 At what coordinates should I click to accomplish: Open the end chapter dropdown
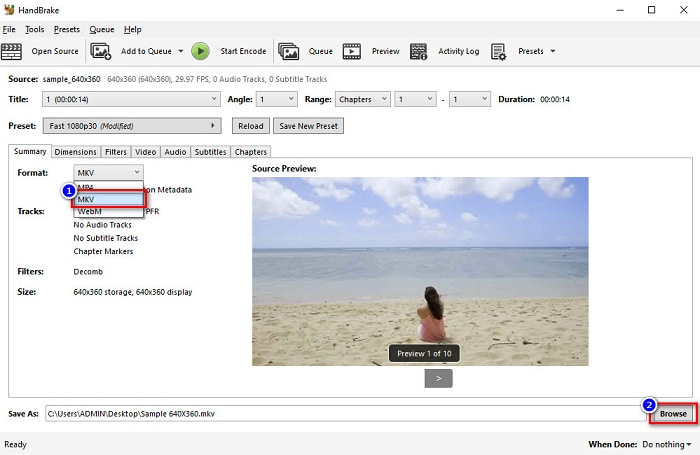click(470, 99)
